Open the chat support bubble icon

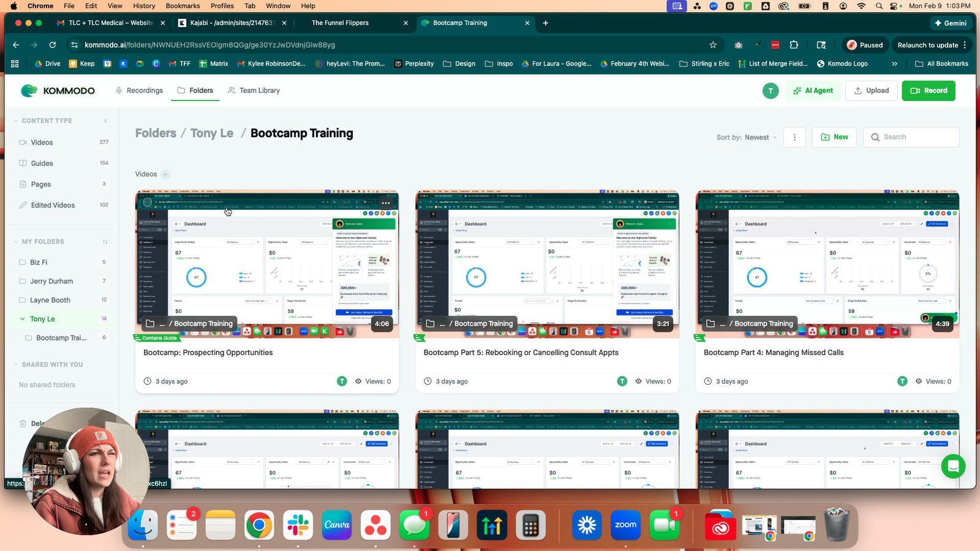point(953,467)
